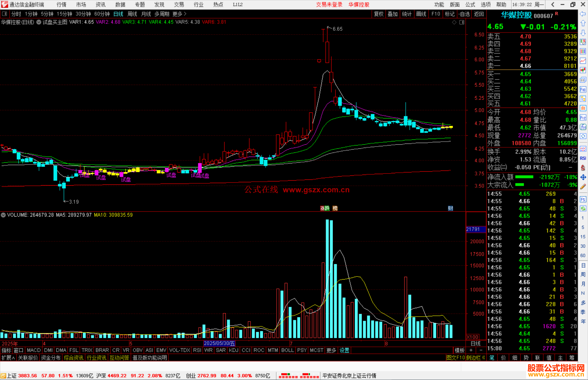Screen dimensions: 588x380
Task: Open the 试盘买主图 indicator dropdown arrow
Action: pos(39,22)
